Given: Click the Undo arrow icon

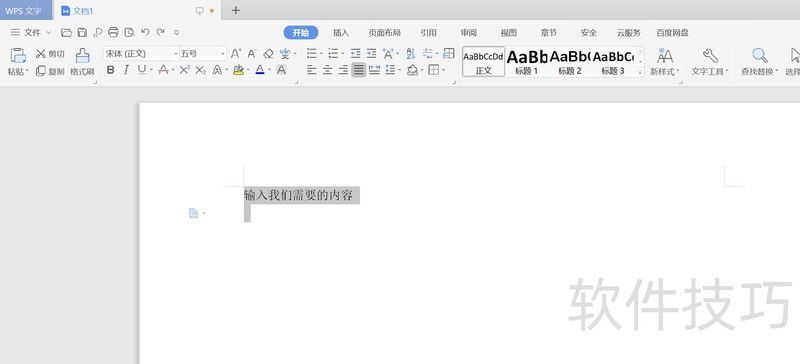Looking at the screenshot, I should [x=145, y=32].
